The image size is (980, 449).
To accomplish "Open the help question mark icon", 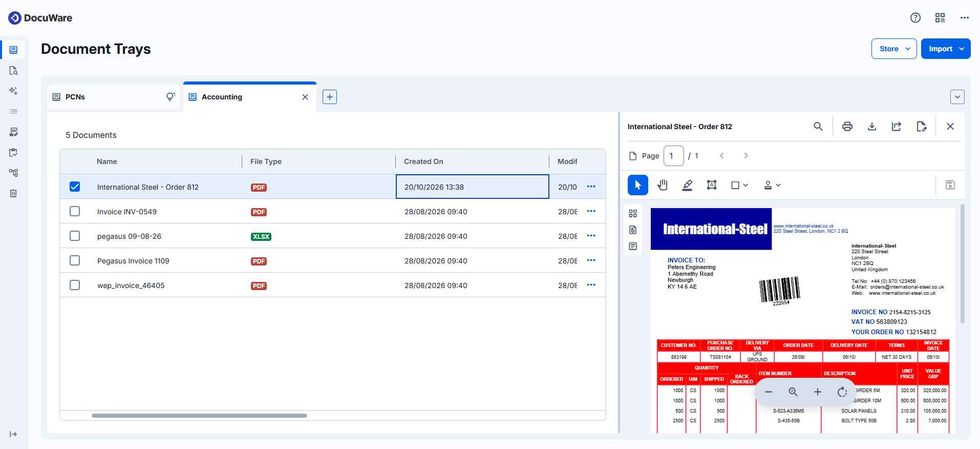I will (915, 18).
